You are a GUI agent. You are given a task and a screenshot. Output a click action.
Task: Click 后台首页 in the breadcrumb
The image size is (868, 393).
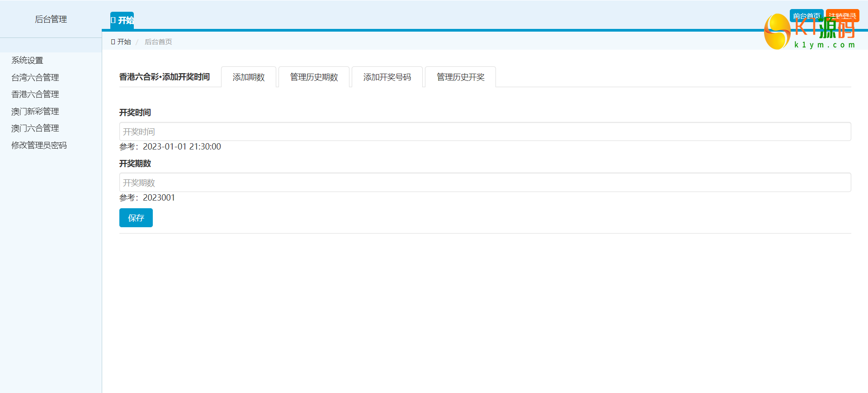(x=158, y=42)
